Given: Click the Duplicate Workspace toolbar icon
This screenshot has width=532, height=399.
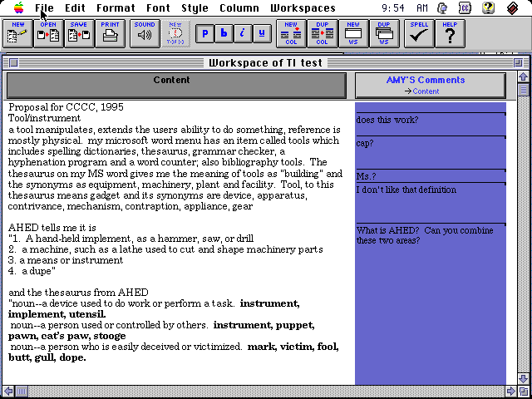Looking at the screenshot, I should tap(384, 33).
